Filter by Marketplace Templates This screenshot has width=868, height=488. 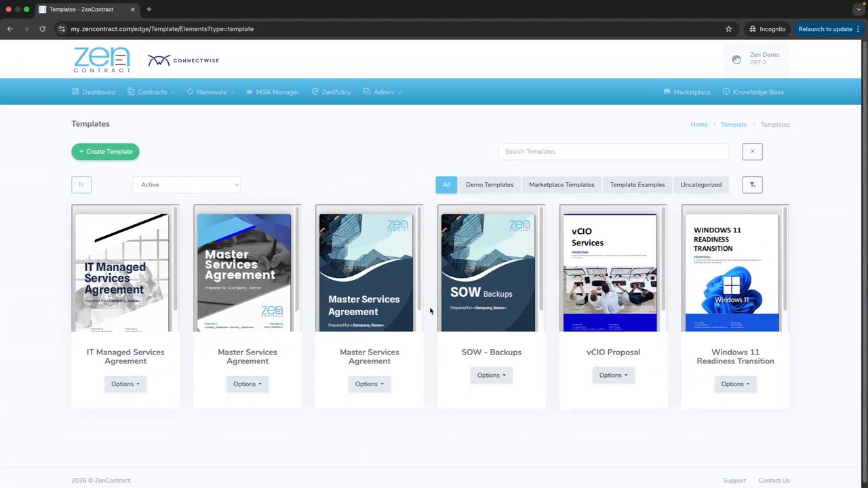561,184
